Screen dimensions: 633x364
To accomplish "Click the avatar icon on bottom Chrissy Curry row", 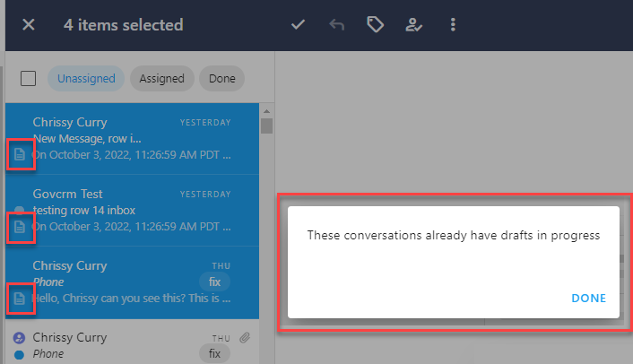I will click(x=20, y=338).
